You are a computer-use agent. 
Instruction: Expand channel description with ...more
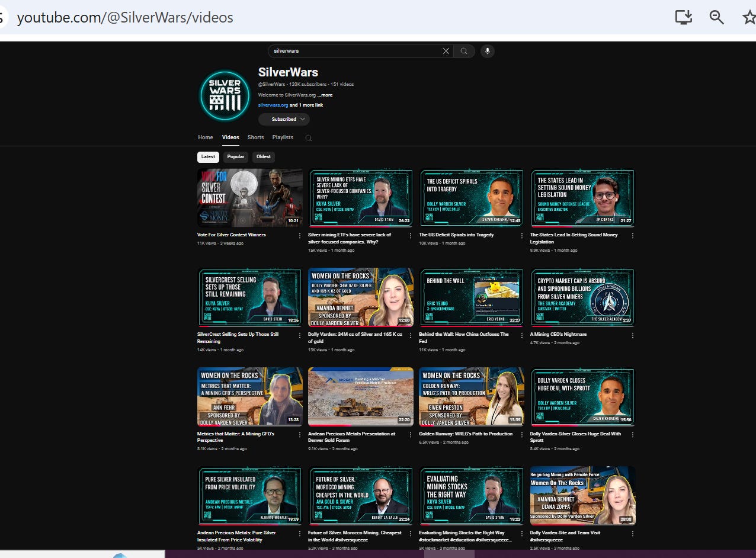[325, 95]
